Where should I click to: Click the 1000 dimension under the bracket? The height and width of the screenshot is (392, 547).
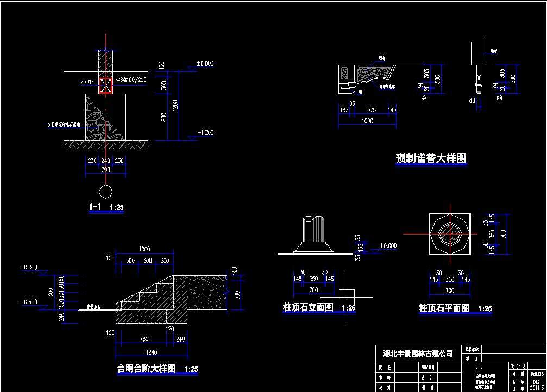[367, 121]
